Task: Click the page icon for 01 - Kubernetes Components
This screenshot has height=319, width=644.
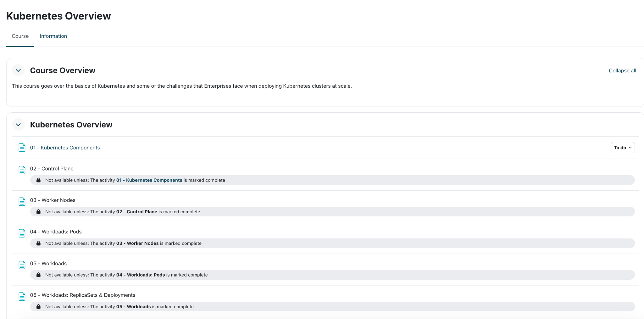Action: pyautogui.click(x=22, y=148)
